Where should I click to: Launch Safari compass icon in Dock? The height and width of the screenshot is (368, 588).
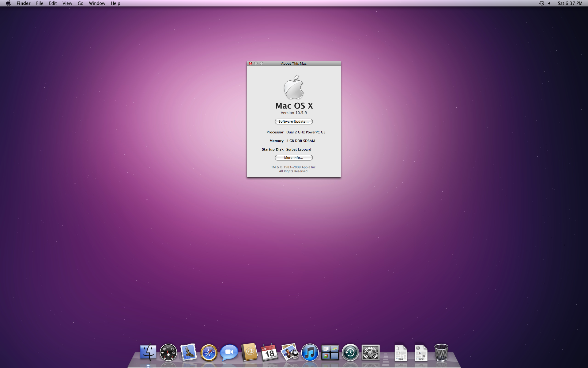pyautogui.click(x=209, y=352)
